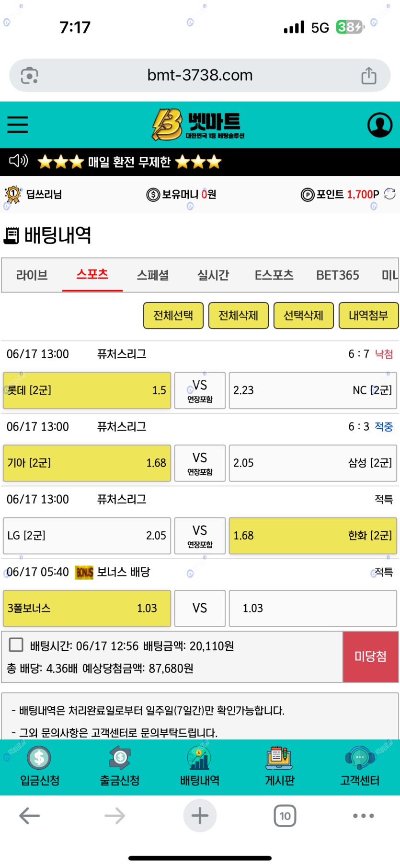This screenshot has height=868, width=400.
Task: Refresh points with the reload icon
Action: (390, 194)
